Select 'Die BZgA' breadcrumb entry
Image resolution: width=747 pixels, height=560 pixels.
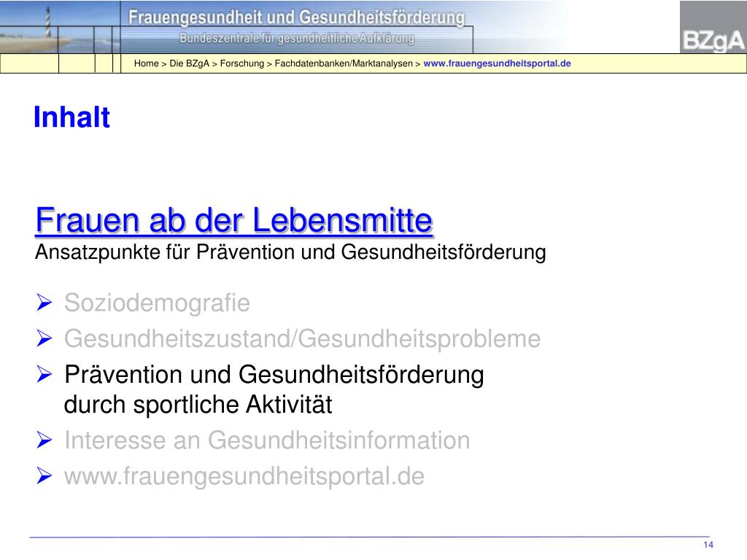[x=189, y=63]
